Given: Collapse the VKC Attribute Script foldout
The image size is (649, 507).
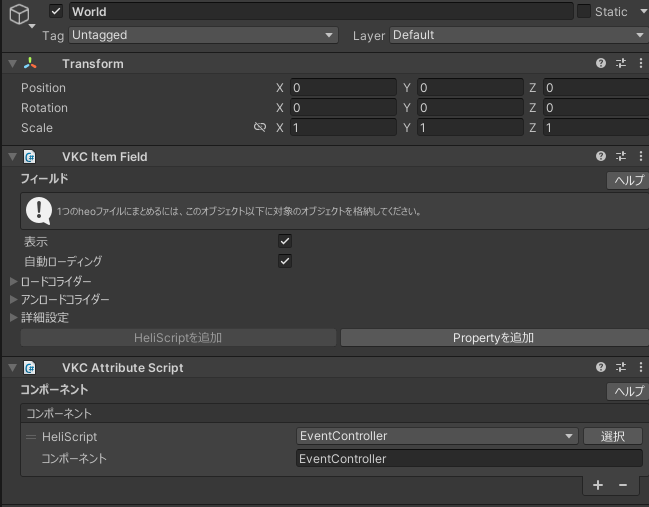Looking at the screenshot, I should [12, 368].
